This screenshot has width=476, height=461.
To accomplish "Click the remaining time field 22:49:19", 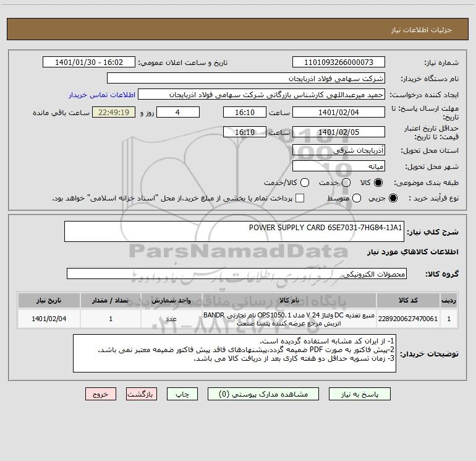I will tap(114, 112).
